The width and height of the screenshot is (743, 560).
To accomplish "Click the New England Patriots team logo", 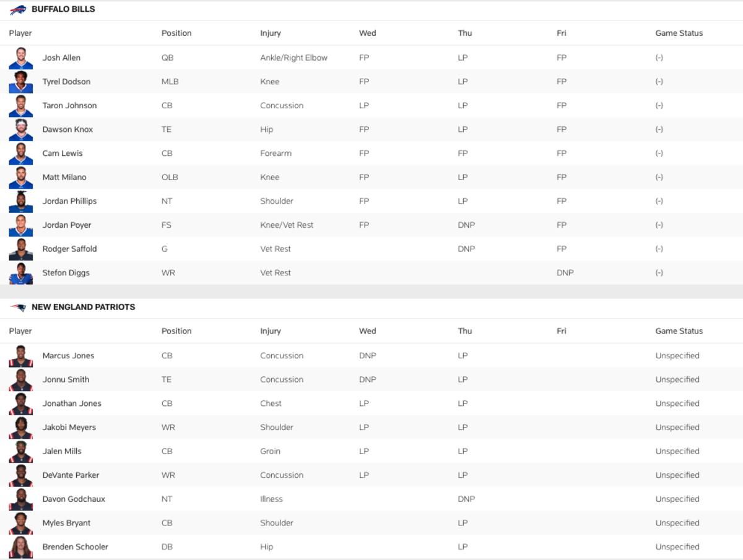I will click(18, 308).
